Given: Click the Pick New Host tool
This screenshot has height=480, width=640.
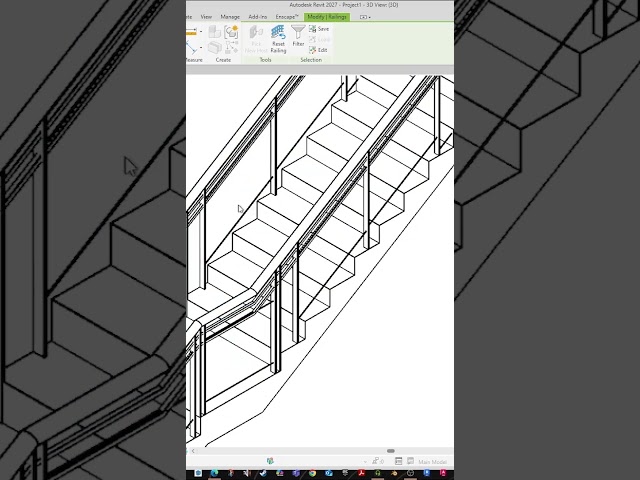Looking at the screenshot, I should tap(256, 39).
